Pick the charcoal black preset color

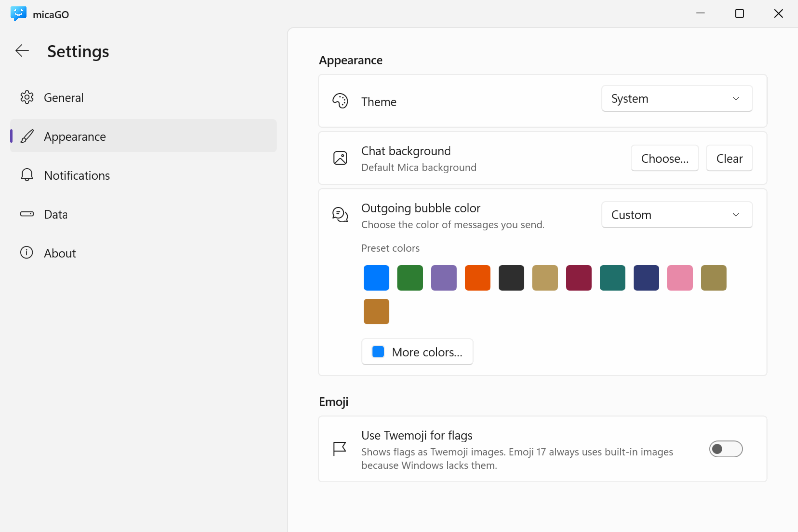pos(511,278)
